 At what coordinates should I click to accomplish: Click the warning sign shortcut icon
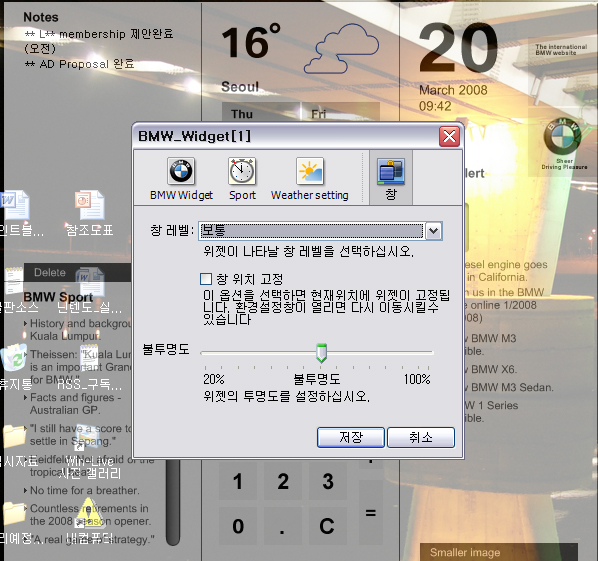[90, 513]
